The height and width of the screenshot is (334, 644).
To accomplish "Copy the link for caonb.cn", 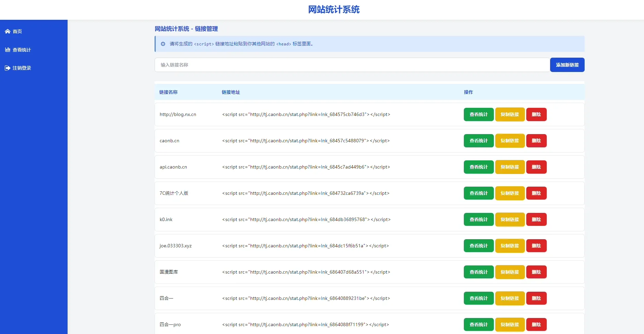I will pyautogui.click(x=509, y=141).
